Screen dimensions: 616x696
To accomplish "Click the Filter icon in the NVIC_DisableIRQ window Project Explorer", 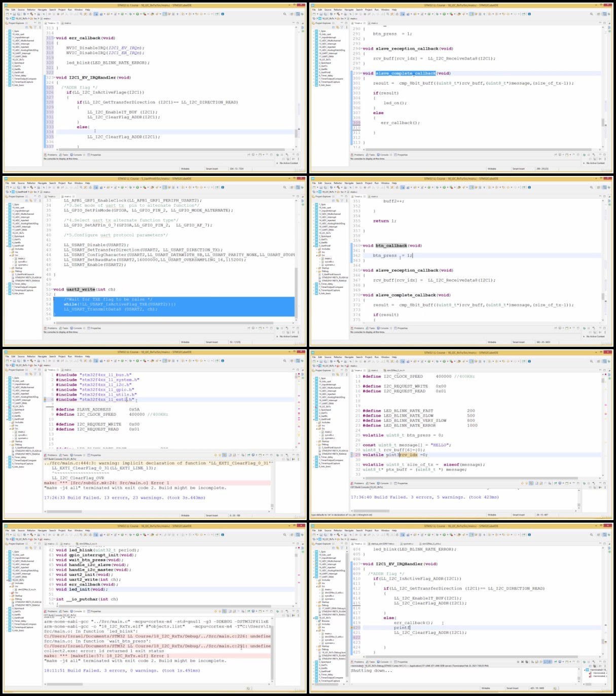I will coord(35,27).
